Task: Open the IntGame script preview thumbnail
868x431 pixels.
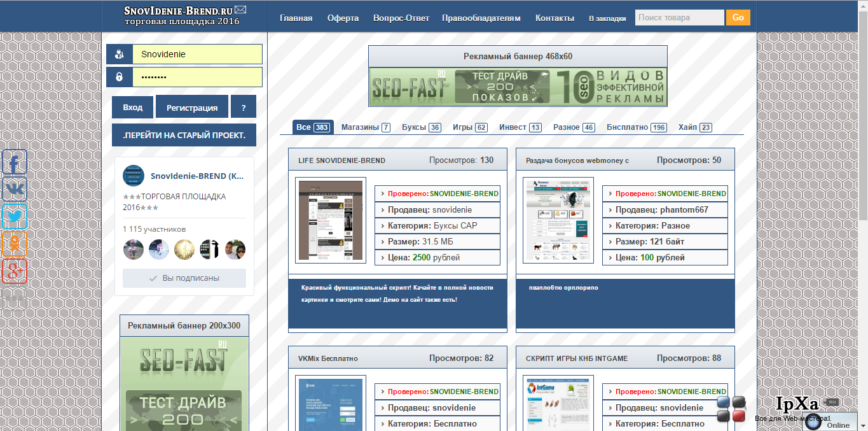Action: tap(558, 403)
